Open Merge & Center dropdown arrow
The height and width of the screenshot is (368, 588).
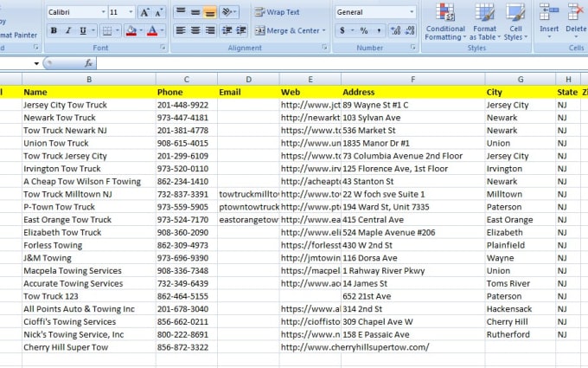tap(324, 30)
